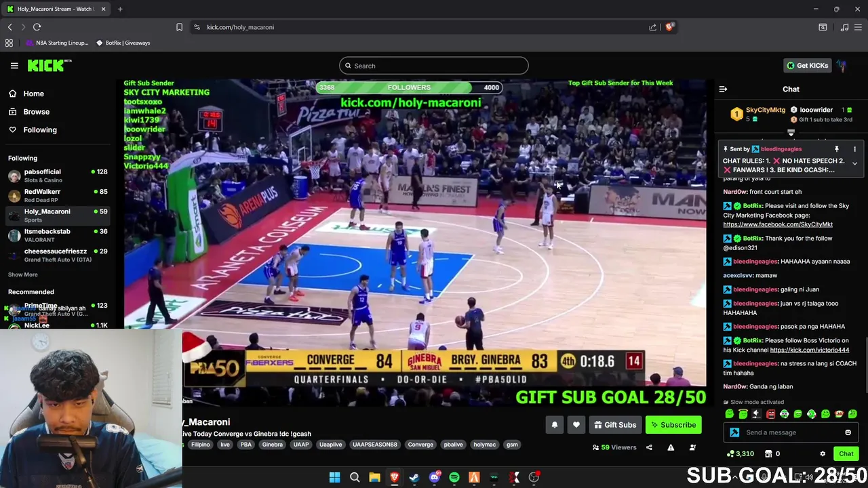This screenshot has width=868, height=488.
Task: Collapse the chat panel with arrow icon
Action: (723, 89)
